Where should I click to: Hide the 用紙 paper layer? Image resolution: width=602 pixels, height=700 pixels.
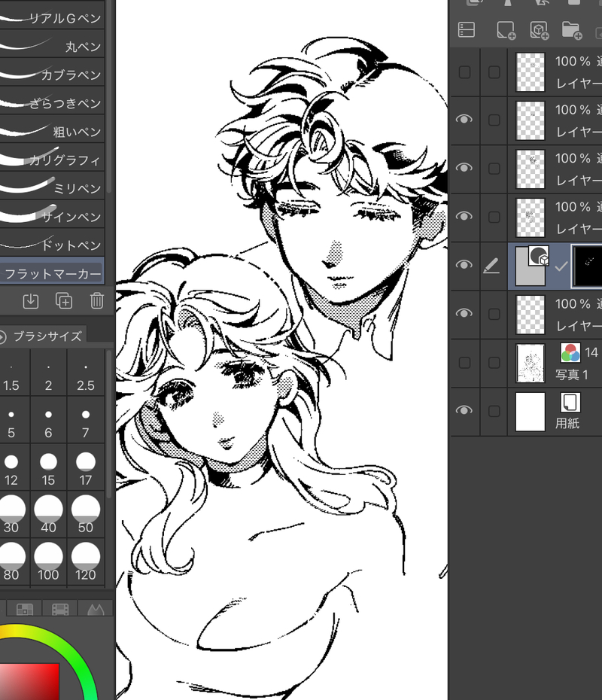(x=464, y=410)
